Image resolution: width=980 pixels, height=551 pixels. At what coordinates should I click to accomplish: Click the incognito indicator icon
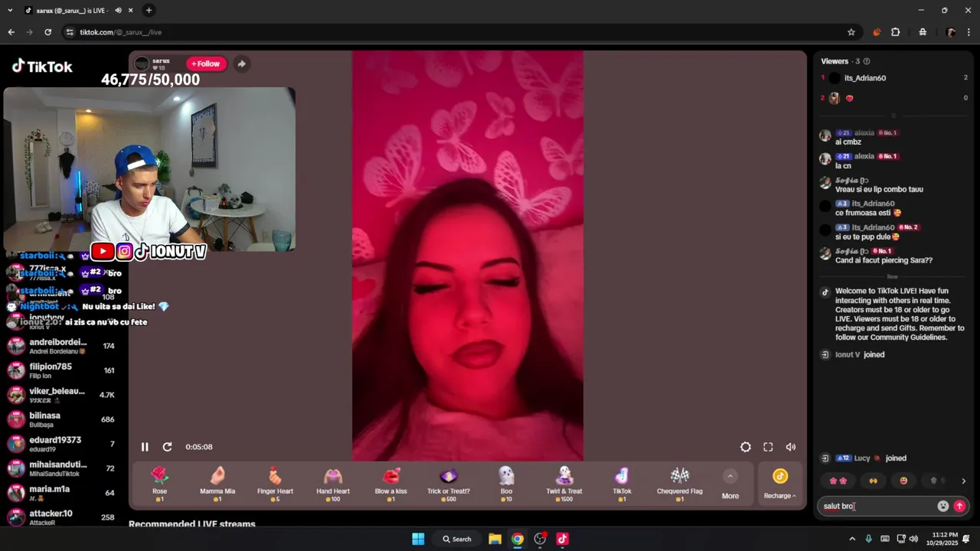pyautogui.click(x=923, y=32)
